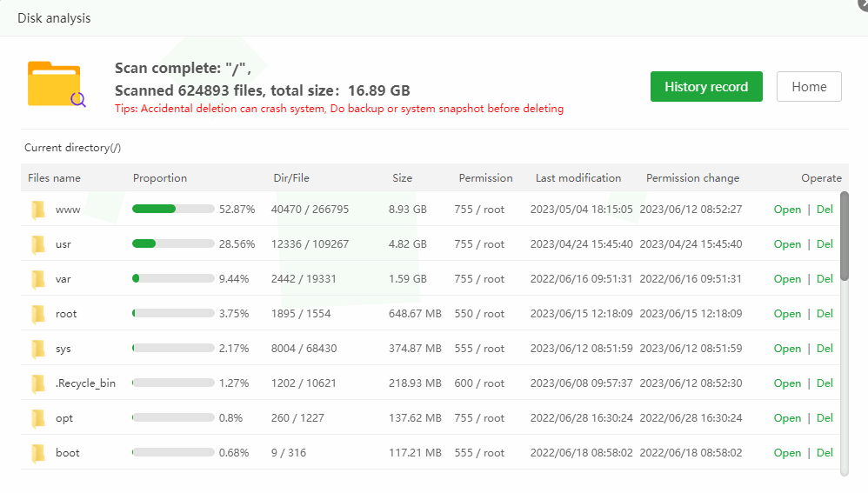Click the opt folder icon
Screen dimensions: 868x493
click(37, 418)
